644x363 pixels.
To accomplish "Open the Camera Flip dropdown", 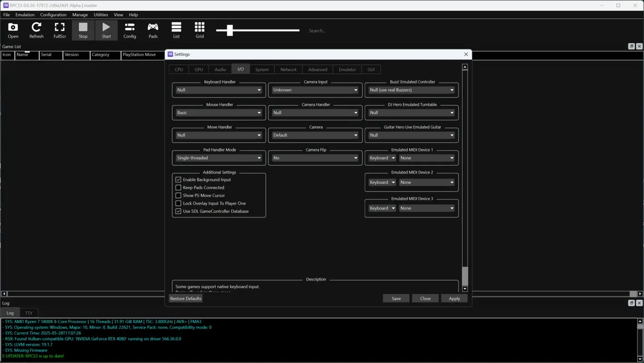I will click(x=315, y=157).
